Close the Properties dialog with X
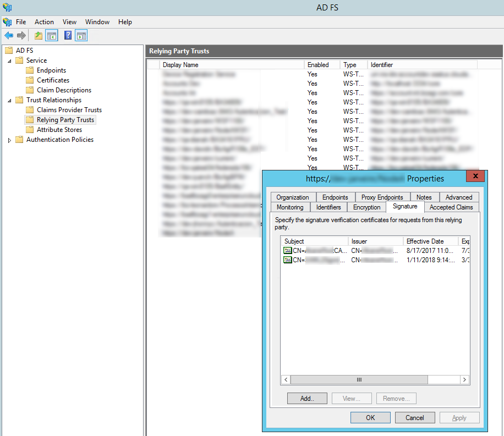Viewport: 504px width, 436px height. (x=475, y=176)
